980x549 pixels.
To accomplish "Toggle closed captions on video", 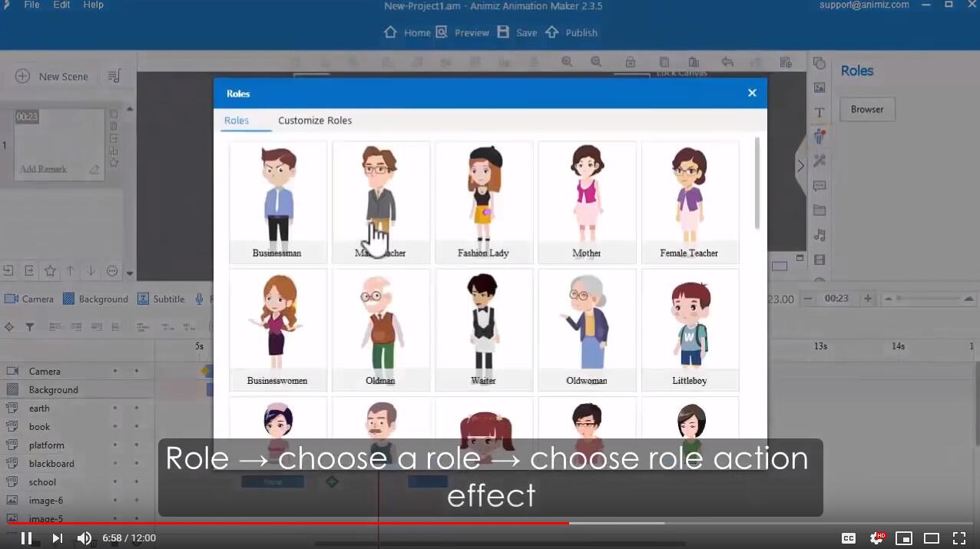I will click(x=849, y=538).
